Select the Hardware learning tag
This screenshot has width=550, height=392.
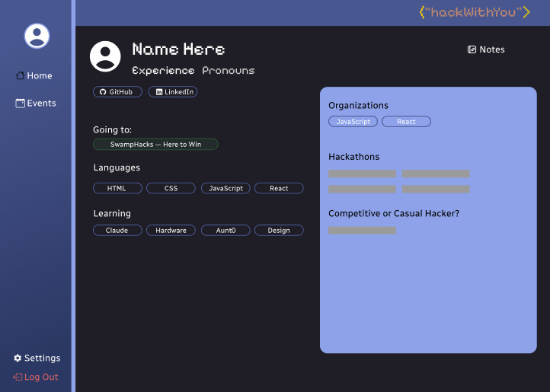[171, 231]
